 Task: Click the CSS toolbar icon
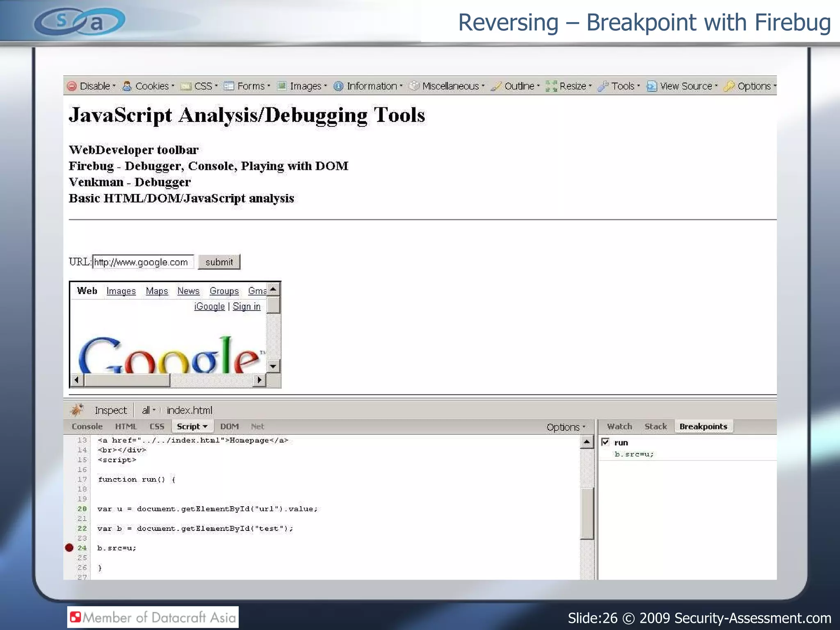tap(186, 86)
